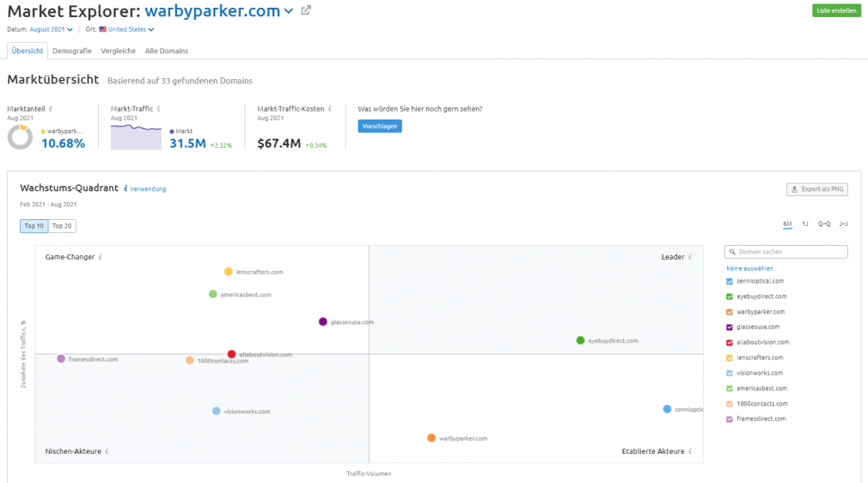Select the Q-Q time range
868x483 pixels.
(x=824, y=223)
